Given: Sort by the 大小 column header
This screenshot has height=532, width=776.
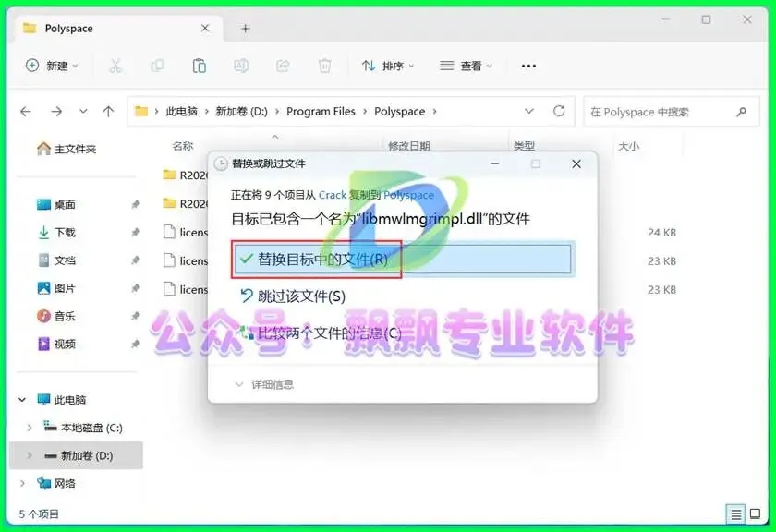Looking at the screenshot, I should (629, 146).
